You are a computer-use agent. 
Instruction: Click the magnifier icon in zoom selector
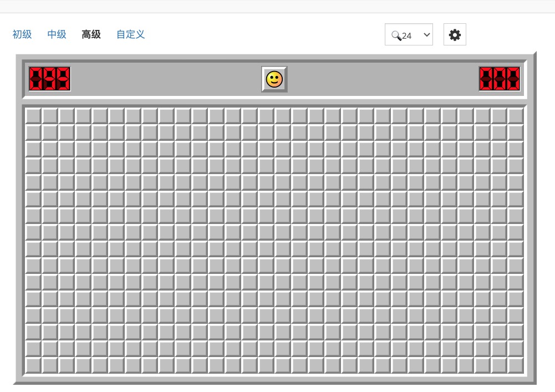click(x=396, y=35)
